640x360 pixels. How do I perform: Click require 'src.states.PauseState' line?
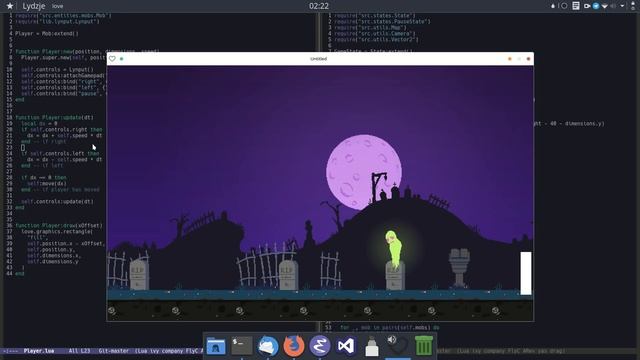click(382, 22)
